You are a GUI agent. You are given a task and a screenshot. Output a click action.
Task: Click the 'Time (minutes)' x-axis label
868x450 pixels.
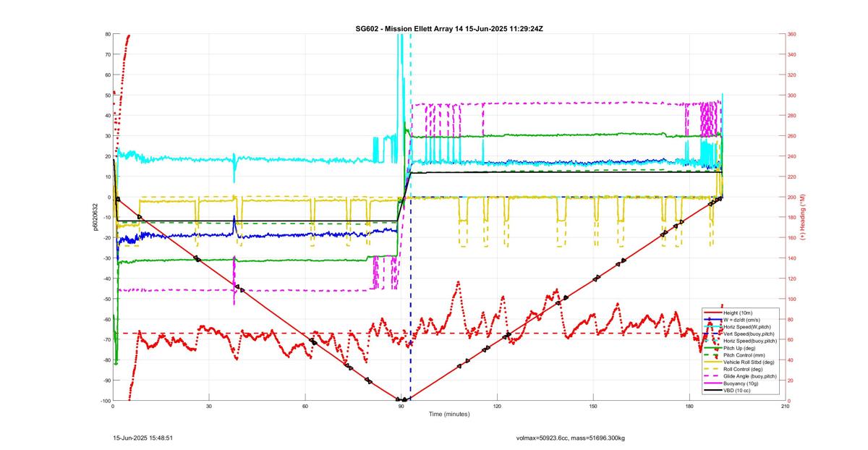point(449,415)
